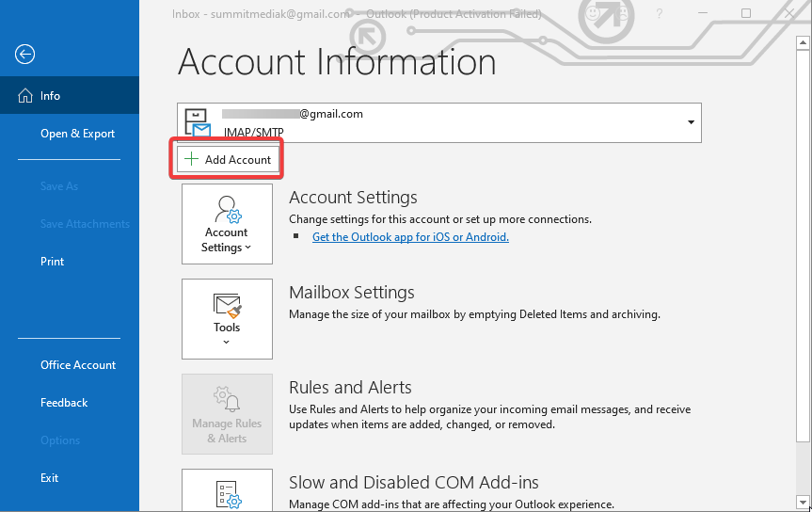Click the IMAP/SMTP mailbox account icon

198,122
